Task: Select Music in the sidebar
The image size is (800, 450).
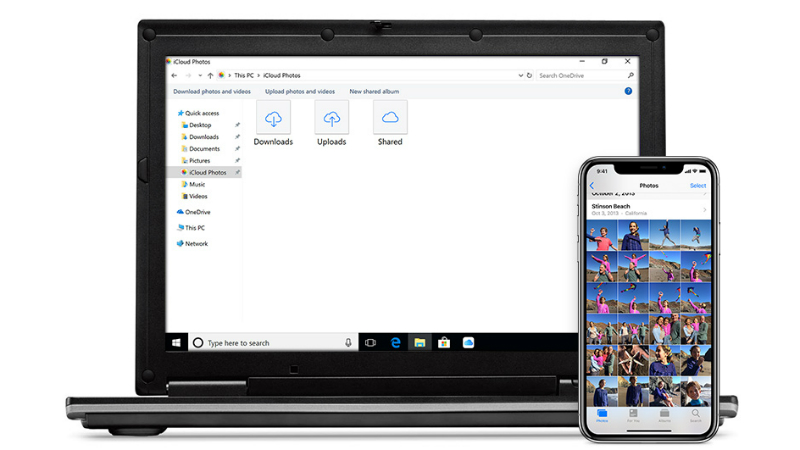Action: coord(193,184)
